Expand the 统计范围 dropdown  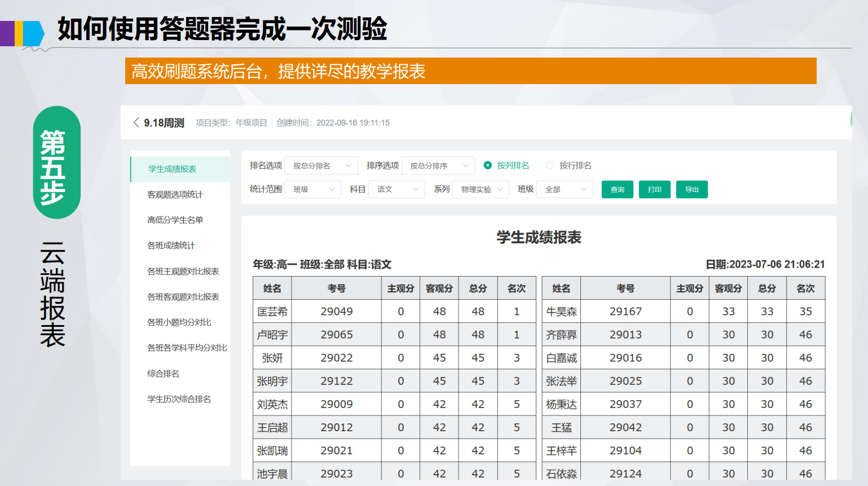[x=313, y=190]
